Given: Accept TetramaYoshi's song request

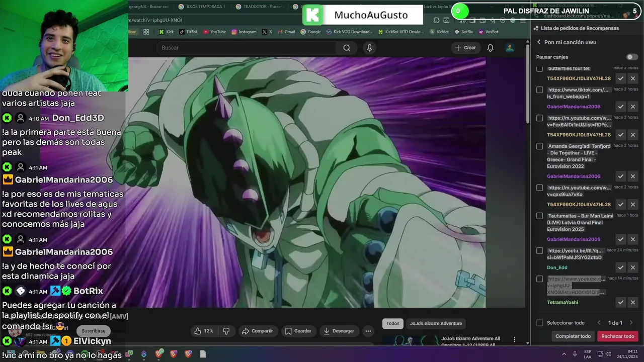Looking at the screenshot, I should click(621, 302).
